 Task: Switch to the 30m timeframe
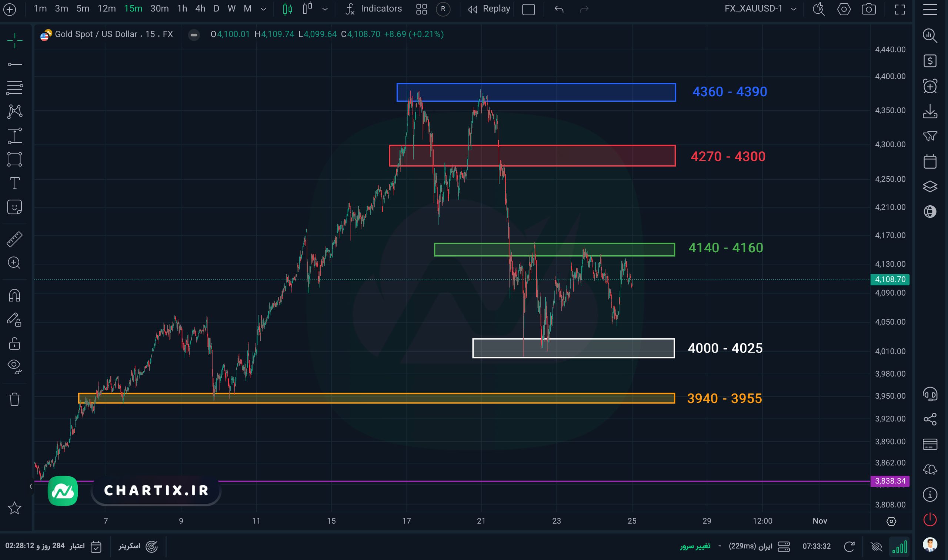(x=159, y=9)
